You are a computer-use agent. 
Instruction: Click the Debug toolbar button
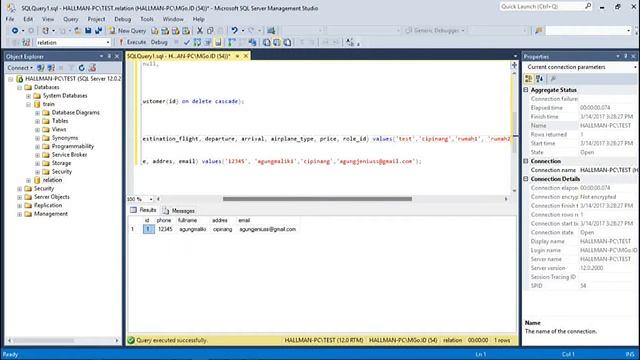point(159,42)
